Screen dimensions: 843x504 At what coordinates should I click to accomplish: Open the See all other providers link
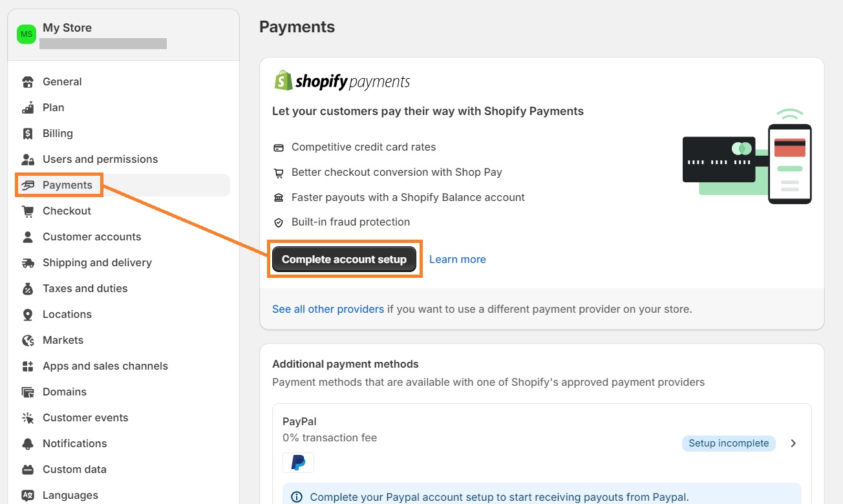tap(328, 309)
